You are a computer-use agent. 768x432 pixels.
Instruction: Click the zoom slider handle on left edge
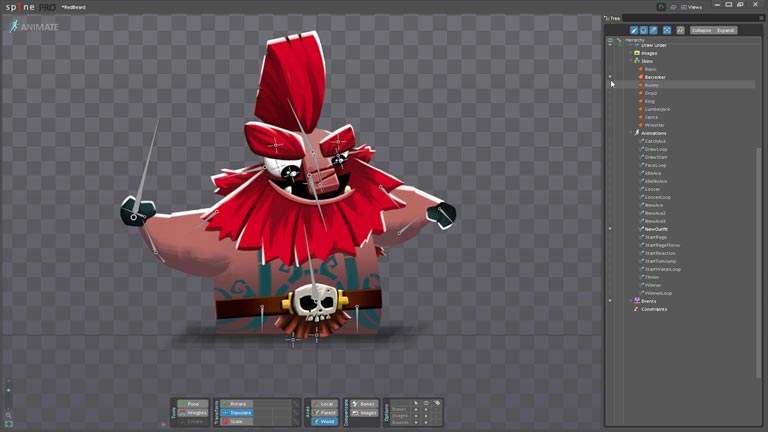coord(8,390)
